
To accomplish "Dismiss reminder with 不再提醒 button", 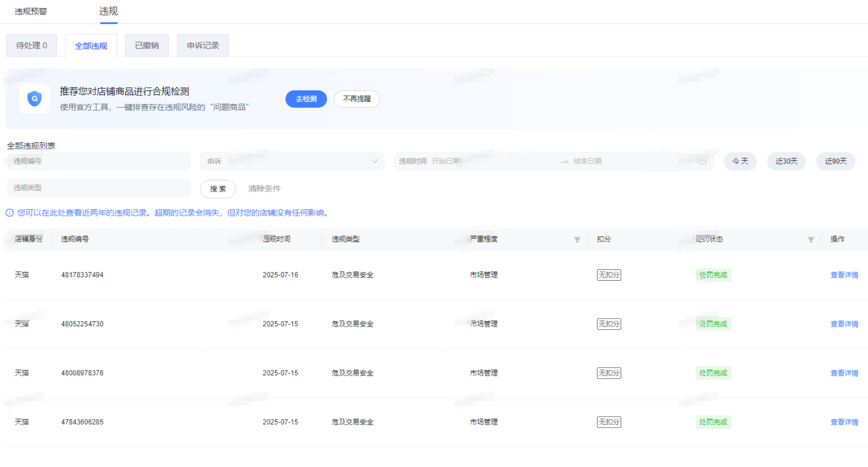I will tap(357, 99).
